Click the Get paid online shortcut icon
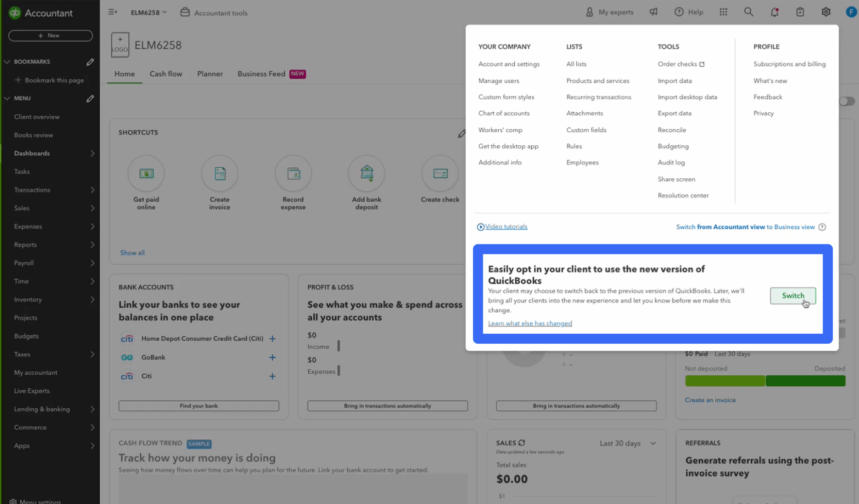 pyautogui.click(x=146, y=173)
